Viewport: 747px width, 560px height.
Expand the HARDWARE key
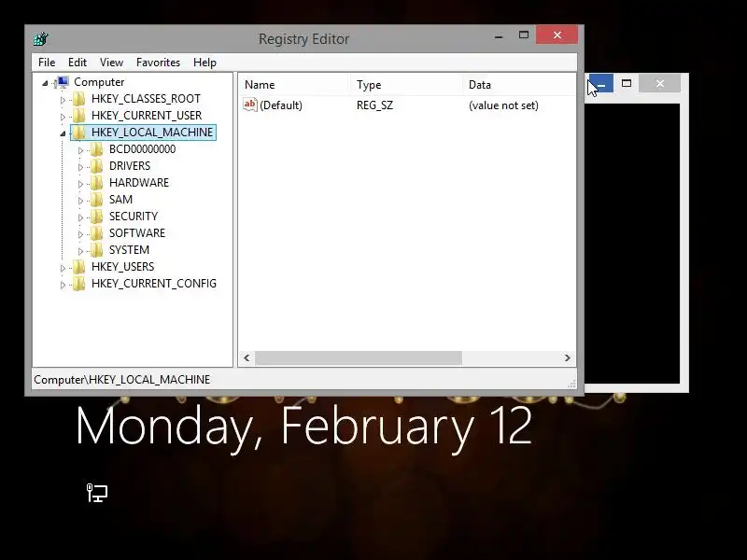tap(80, 184)
